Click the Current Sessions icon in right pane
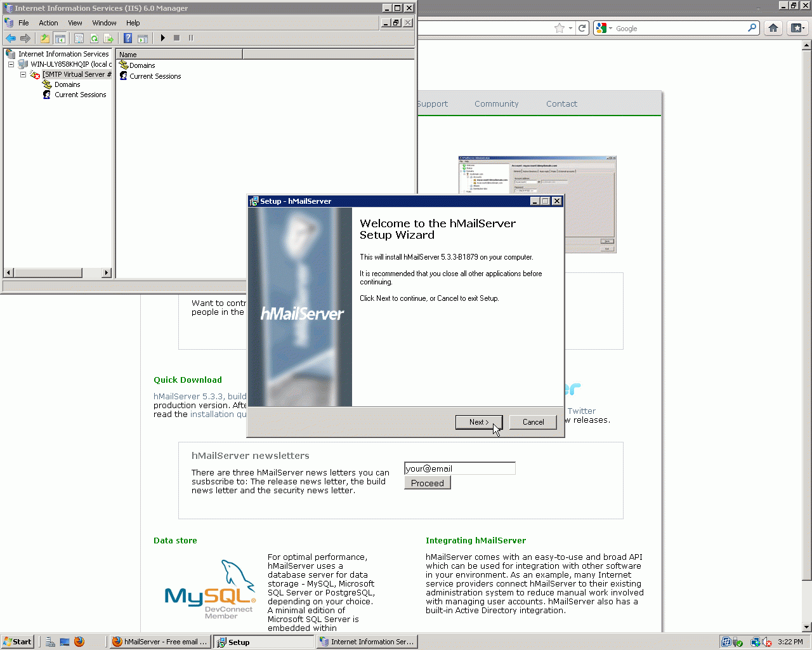812x650 pixels. tap(124, 76)
